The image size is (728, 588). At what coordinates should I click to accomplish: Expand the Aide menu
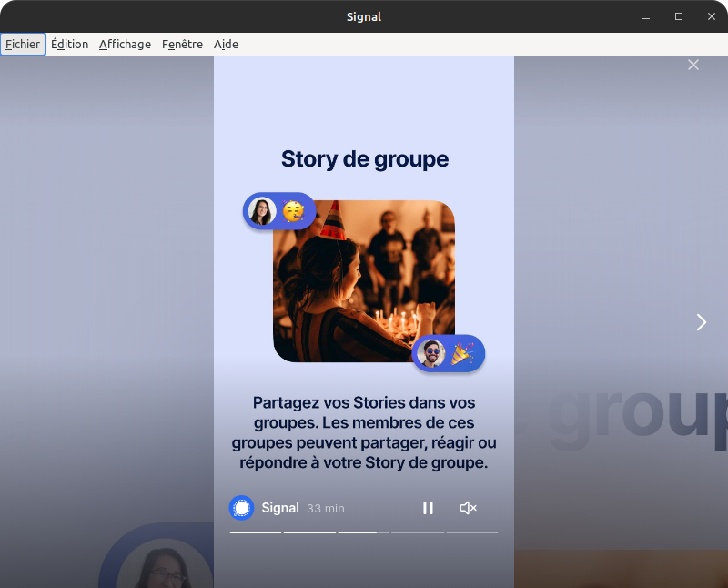tap(226, 44)
